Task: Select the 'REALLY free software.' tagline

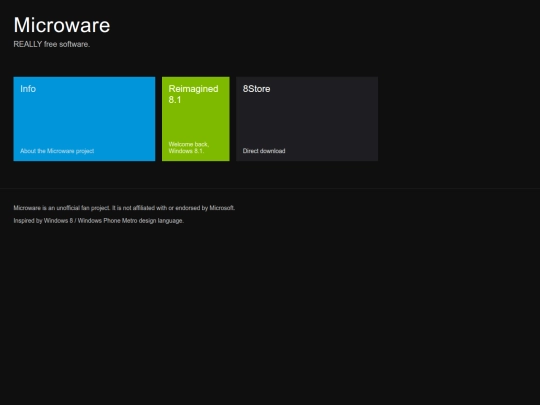Action: click(52, 44)
